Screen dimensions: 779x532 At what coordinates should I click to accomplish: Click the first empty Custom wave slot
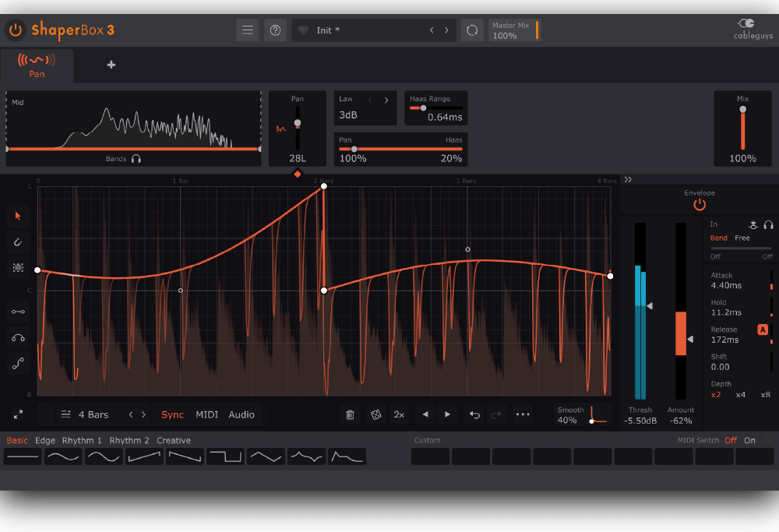[x=430, y=456]
